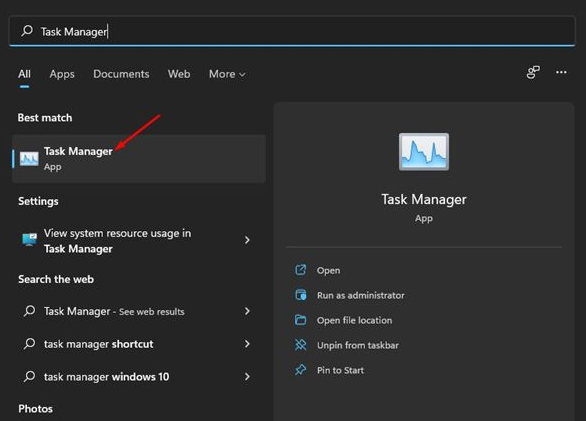Click search icon beside task manager windows 10
The width and height of the screenshot is (586, 421).
coord(29,376)
